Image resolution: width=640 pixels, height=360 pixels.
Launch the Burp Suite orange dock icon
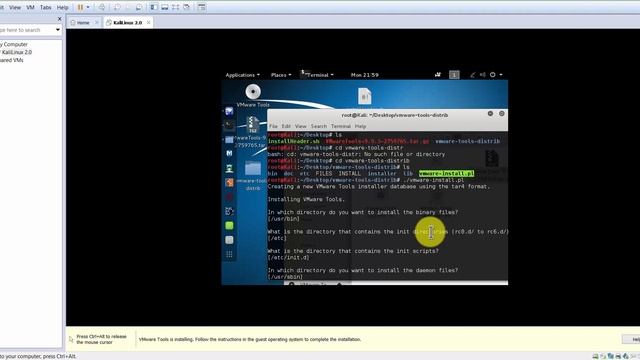pos(229,182)
